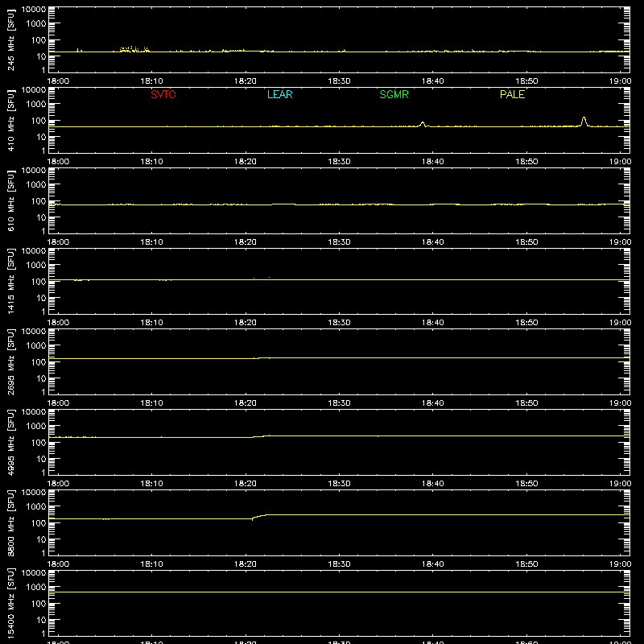Click 18:20 tick label below 610 MHz panel
644x644 pixels.
coord(246,242)
